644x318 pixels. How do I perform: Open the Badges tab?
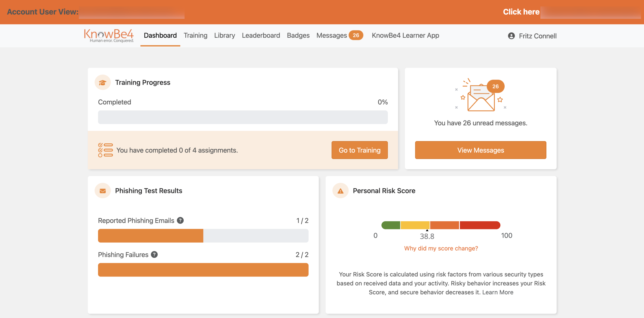[x=298, y=35]
